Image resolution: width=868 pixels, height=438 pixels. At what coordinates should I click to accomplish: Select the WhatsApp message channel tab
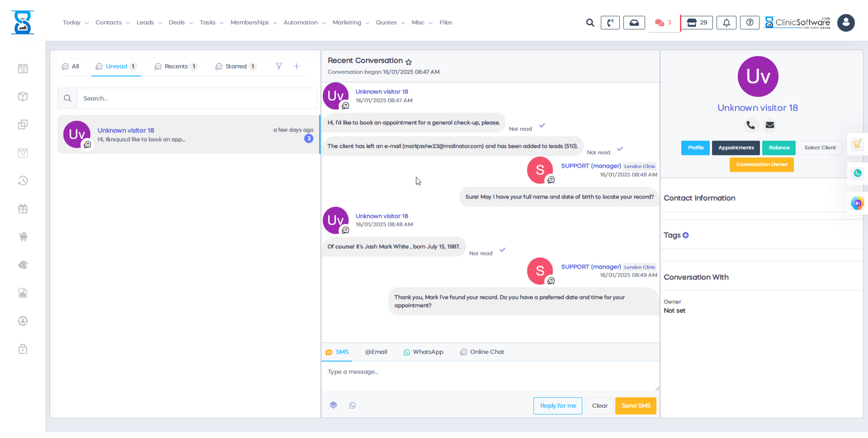pos(423,352)
